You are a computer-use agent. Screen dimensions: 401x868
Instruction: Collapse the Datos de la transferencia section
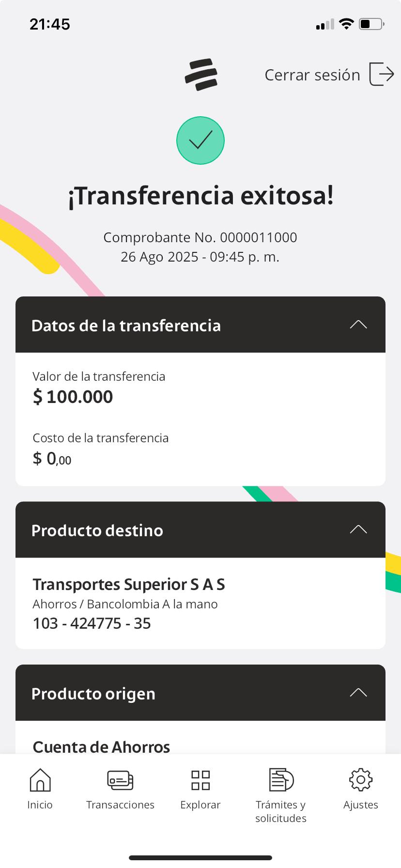[358, 325]
